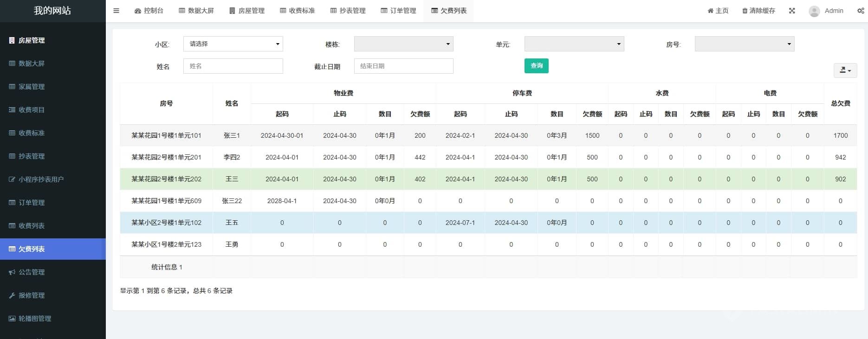Screen dimensions: 868x339
Task: Open the 小区 dropdown selector
Action: [233, 44]
